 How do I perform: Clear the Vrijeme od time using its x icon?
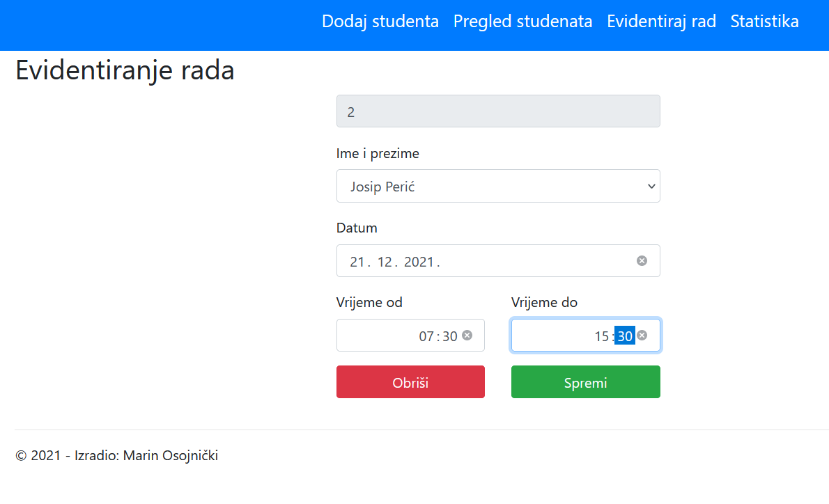pyautogui.click(x=468, y=336)
